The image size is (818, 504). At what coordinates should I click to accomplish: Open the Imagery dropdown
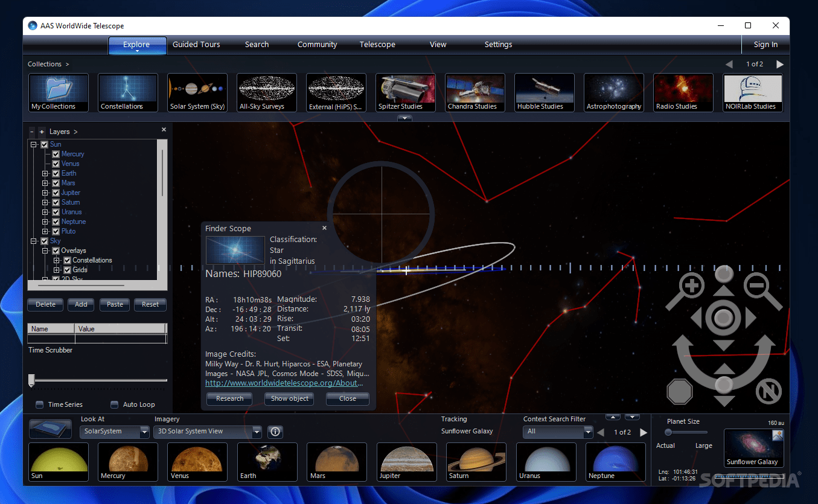pos(208,432)
